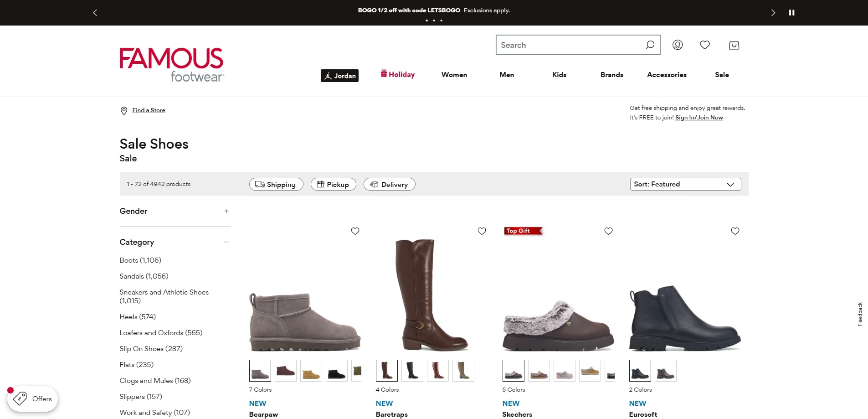
Task: Click the gift icon next to Holiday
Action: tap(384, 74)
